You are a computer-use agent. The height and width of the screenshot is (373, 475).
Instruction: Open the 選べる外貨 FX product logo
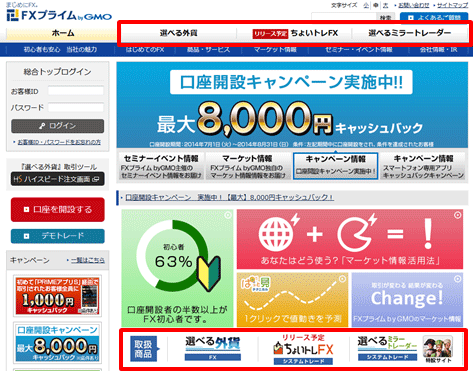coord(213,348)
